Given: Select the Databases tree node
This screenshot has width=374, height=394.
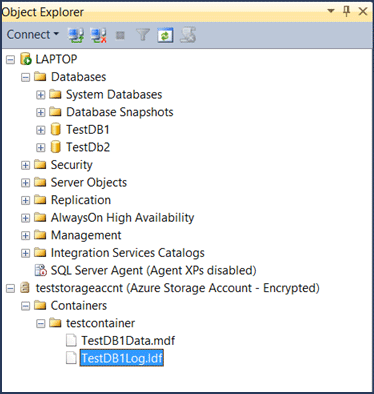Looking at the screenshot, I should pos(78,77).
